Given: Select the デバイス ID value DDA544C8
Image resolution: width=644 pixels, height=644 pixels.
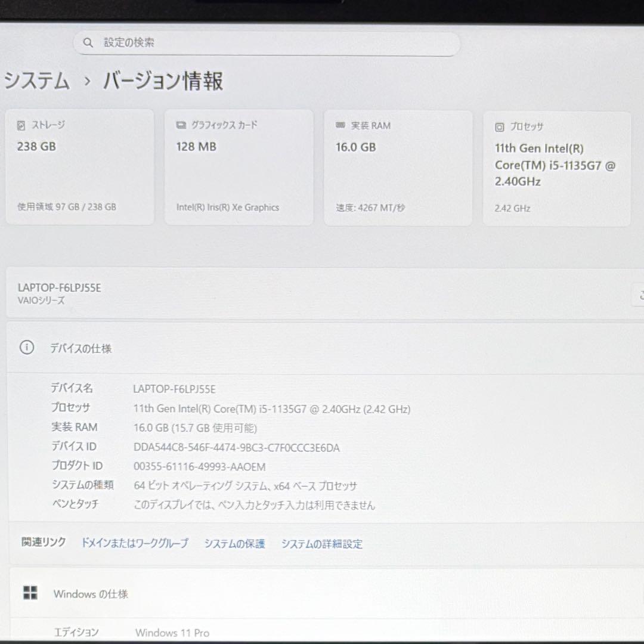Looking at the screenshot, I should click(237, 448).
